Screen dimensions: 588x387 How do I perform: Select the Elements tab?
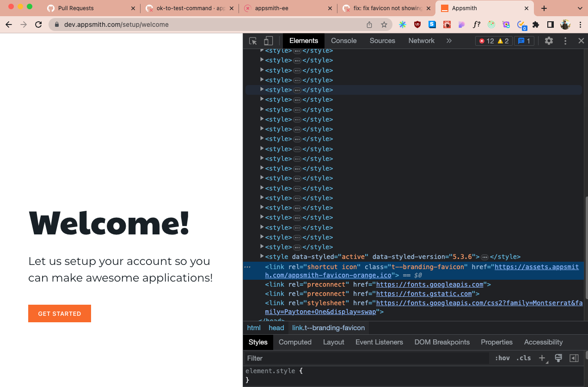tap(304, 41)
